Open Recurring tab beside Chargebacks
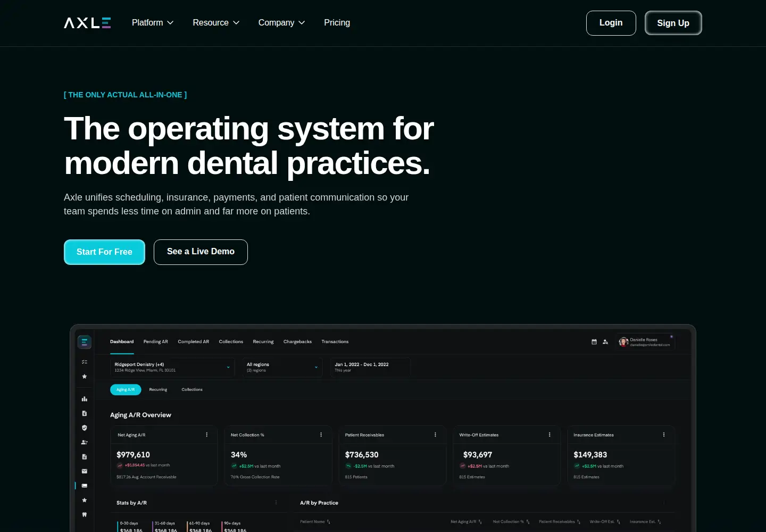The width and height of the screenshot is (766, 532). [x=263, y=342]
